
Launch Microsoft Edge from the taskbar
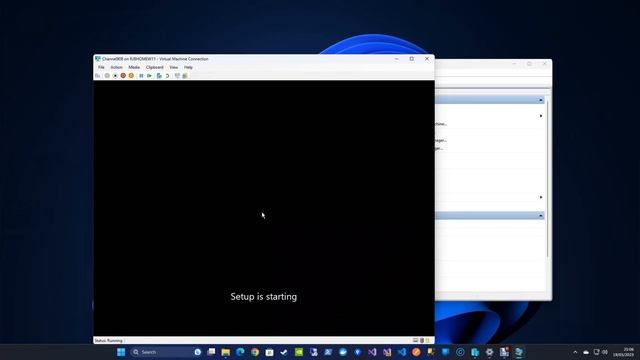tap(240, 352)
